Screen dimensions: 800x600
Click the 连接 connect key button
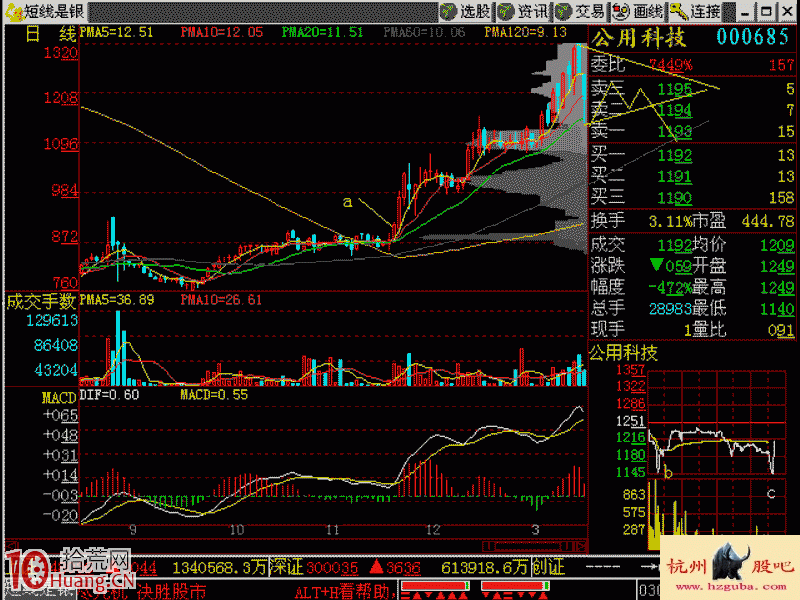tap(696, 11)
